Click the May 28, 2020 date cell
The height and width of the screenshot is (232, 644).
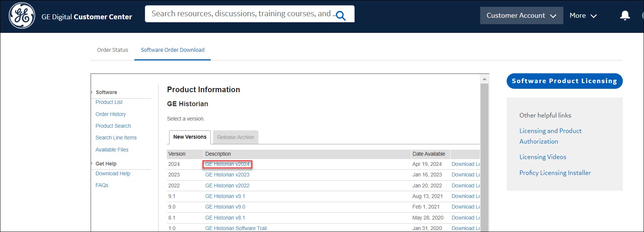point(428,218)
